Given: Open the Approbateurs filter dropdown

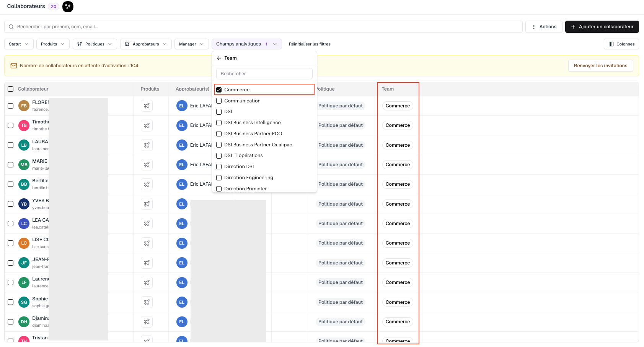Looking at the screenshot, I should pos(146,44).
